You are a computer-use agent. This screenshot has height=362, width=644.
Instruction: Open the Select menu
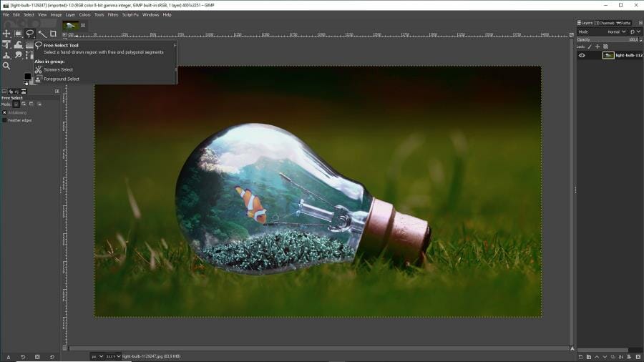(x=29, y=15)
